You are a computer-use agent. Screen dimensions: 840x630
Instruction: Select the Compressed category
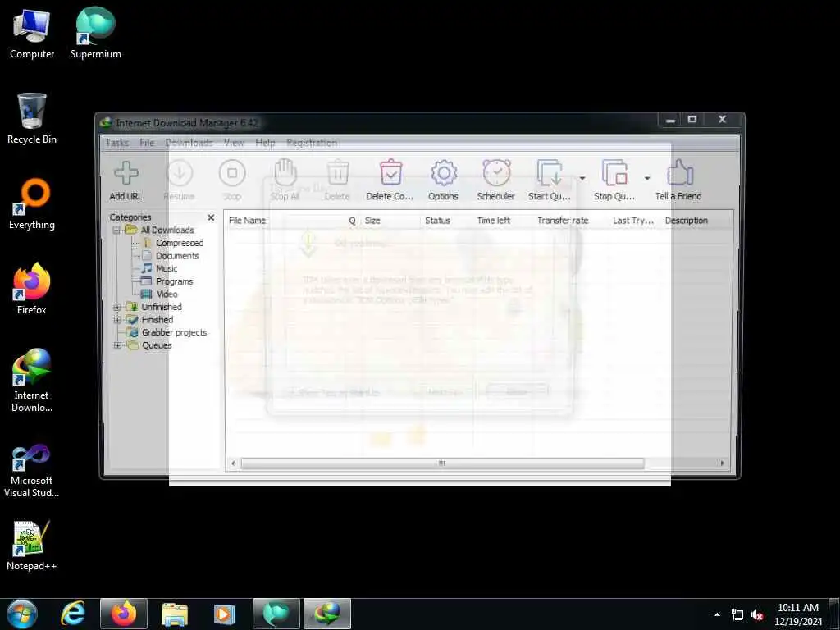(180, 243)
